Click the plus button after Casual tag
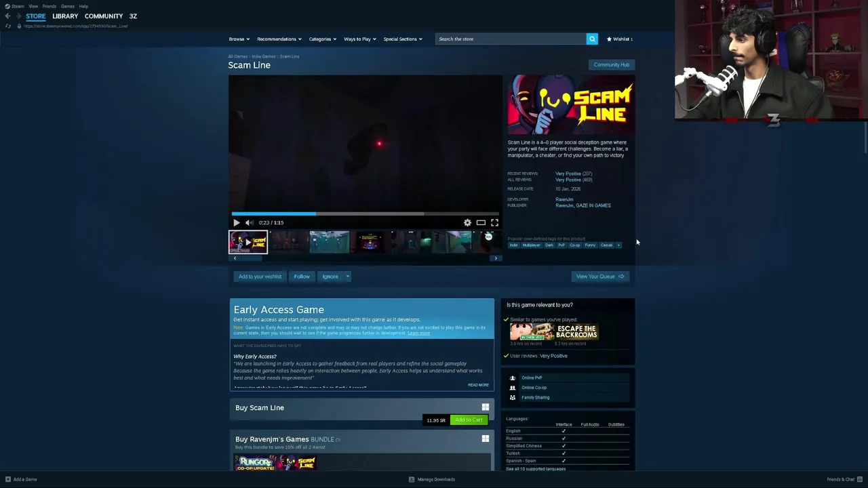The image size is (868, 488). (618, 245)
